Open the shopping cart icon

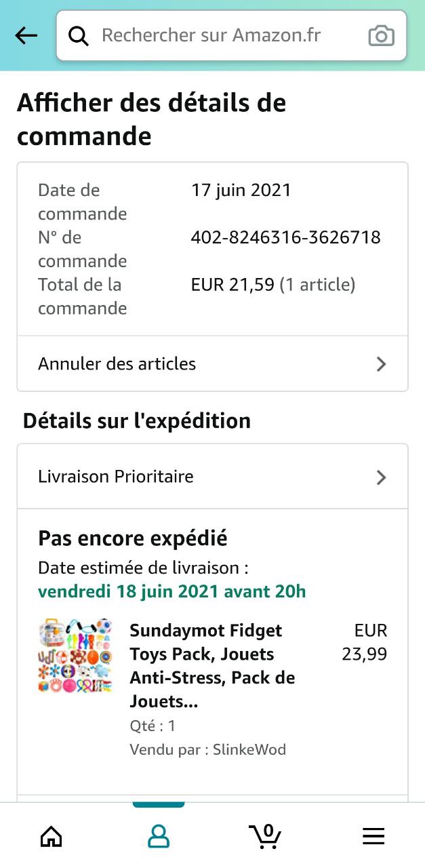pos(265,835)
